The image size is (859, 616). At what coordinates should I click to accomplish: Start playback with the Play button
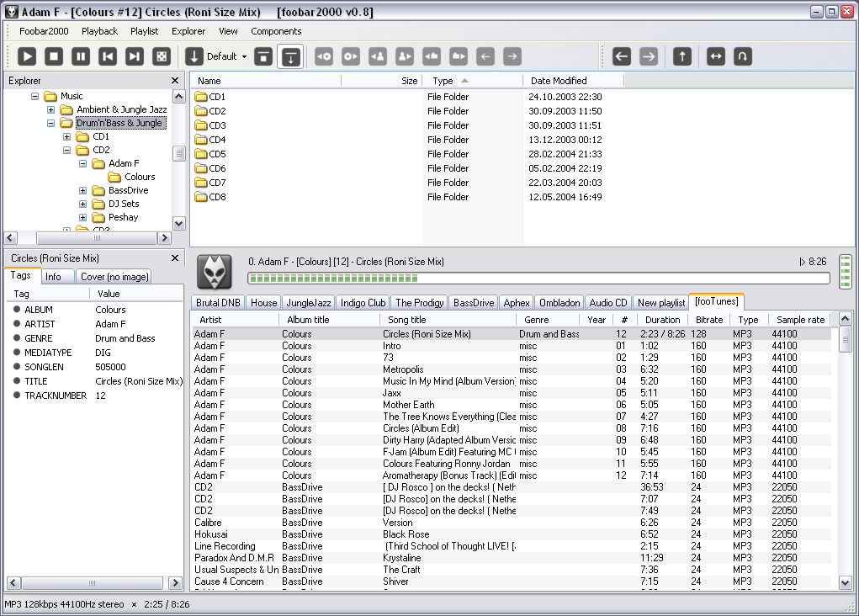point(27,56)
